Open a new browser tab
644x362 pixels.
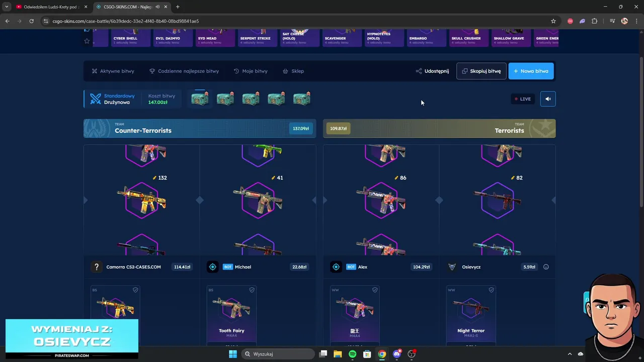click(178, 7)
